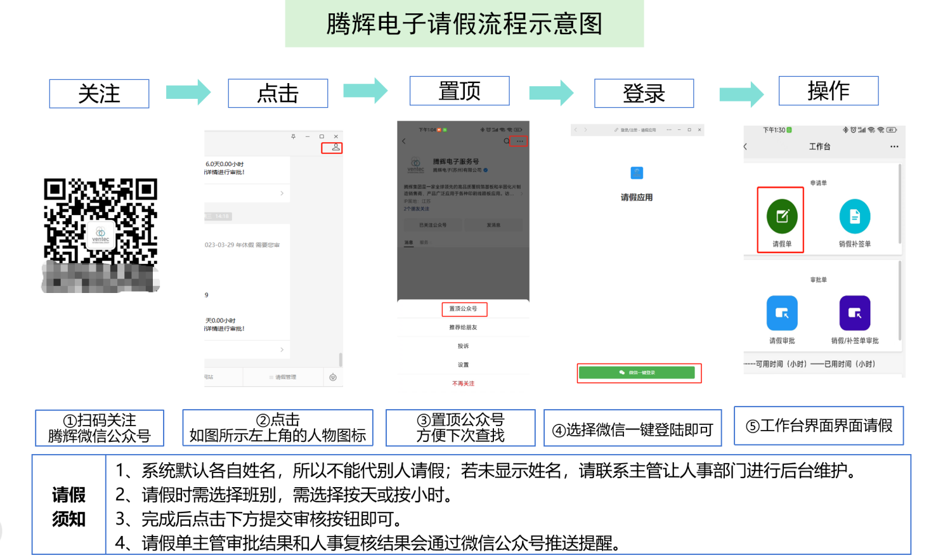Switch to the 消息 tab

pyautogui.click(x=409, y=242)
